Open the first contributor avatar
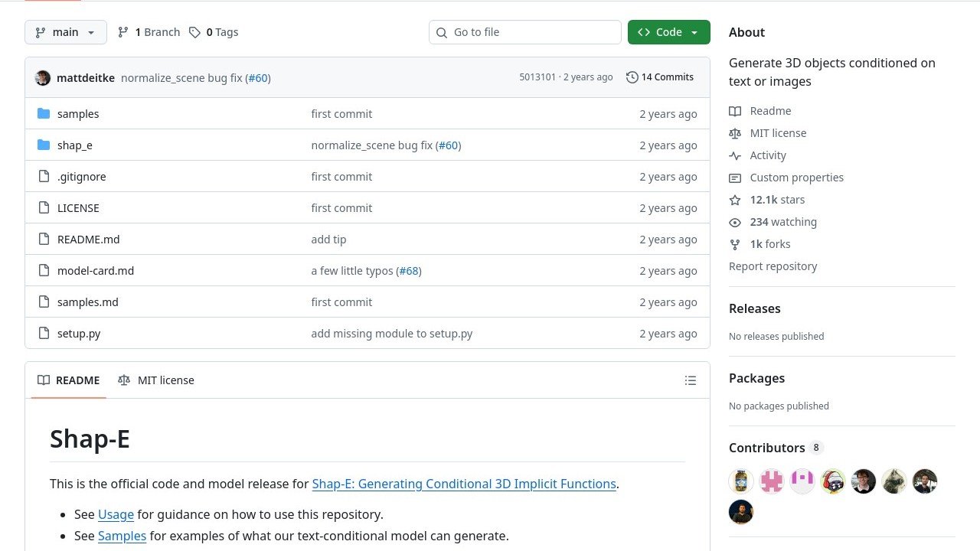The width and height of the screenshot is (980, 551). tap(741, 481)
